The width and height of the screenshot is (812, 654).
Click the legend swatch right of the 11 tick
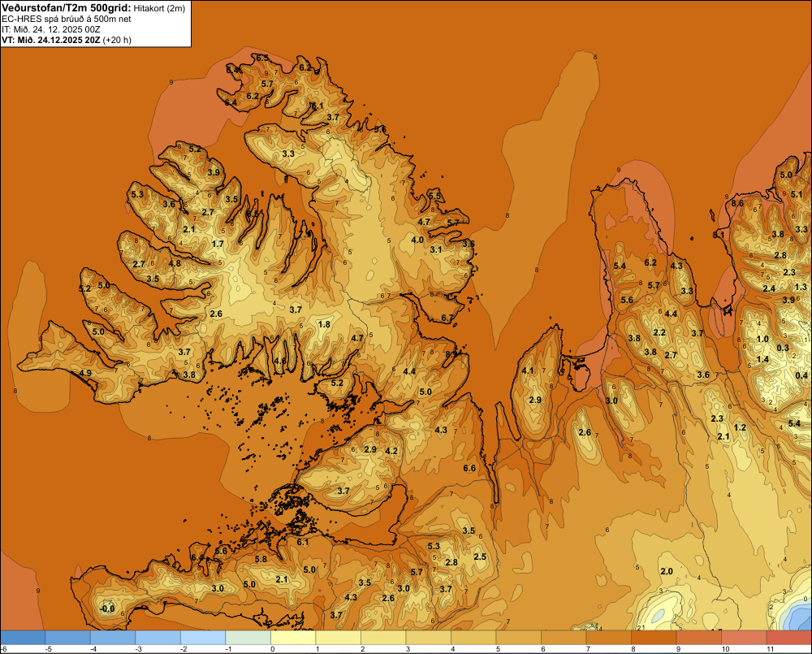(x=788, y=638)
